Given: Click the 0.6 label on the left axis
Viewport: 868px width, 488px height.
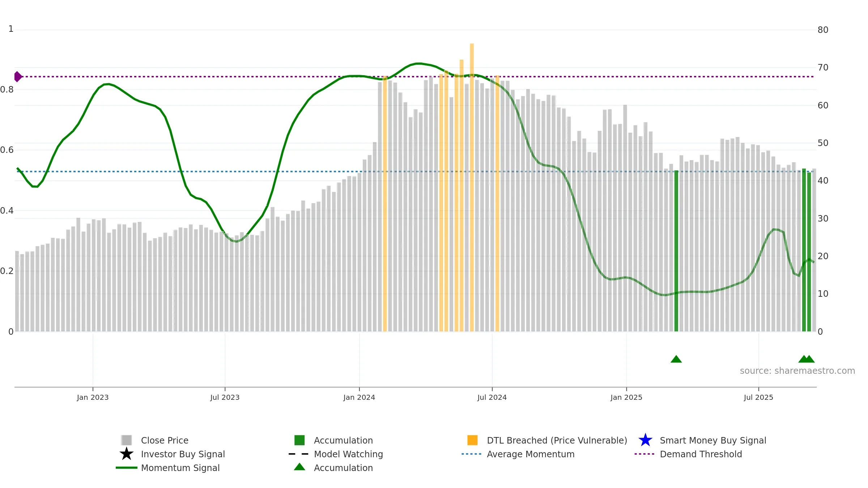Looking at the screenshot, I should point(7,150).
